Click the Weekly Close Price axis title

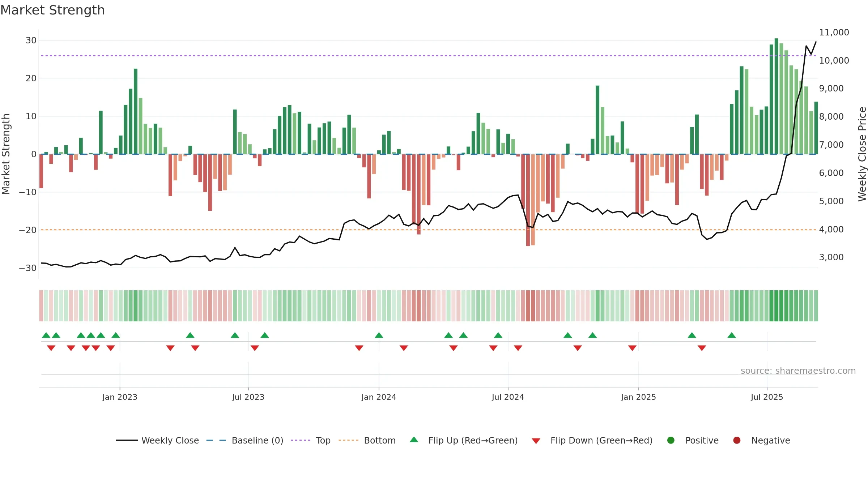click(863, 154)
